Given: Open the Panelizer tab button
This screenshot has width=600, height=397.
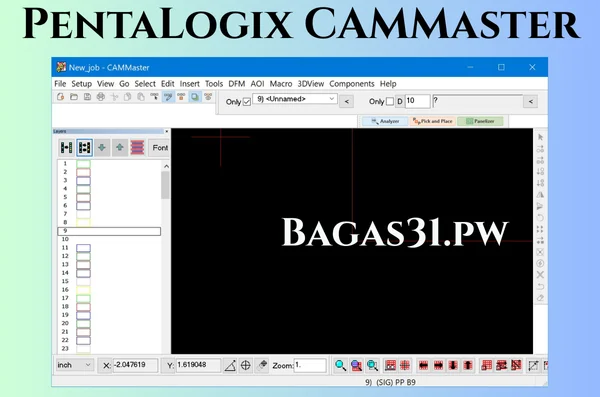Looking at the screenshot, I should [x=480, y=121].
